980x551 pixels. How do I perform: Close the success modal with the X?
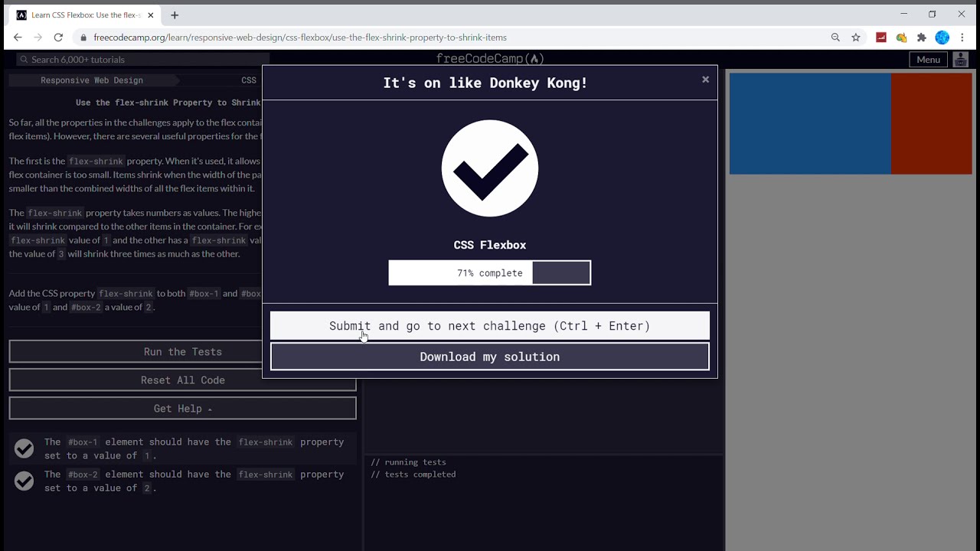click(705, 80)
